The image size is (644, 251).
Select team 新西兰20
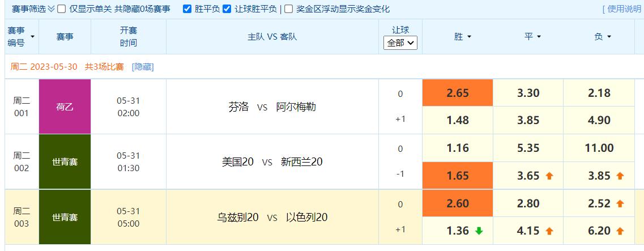click(x=302, y=162)
